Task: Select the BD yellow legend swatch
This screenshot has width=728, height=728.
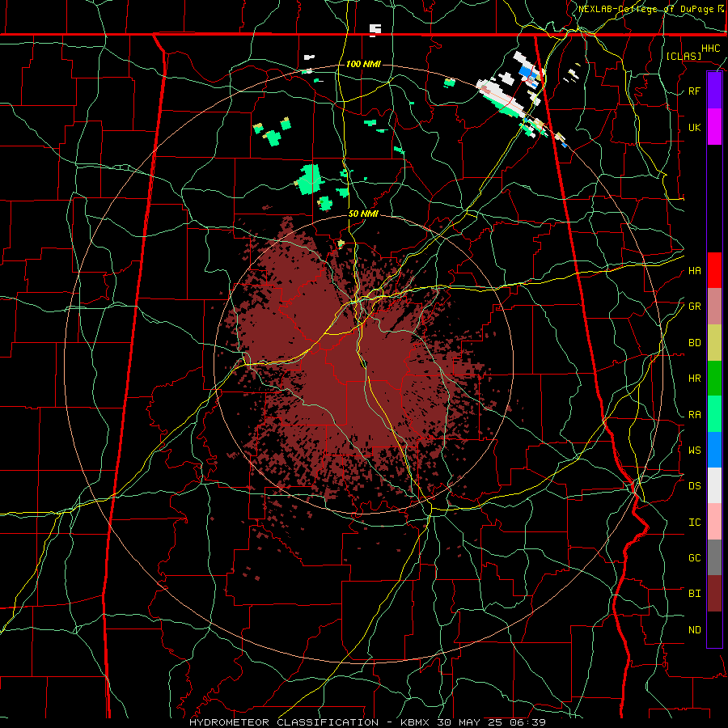Action: click(x=714, y=342)
